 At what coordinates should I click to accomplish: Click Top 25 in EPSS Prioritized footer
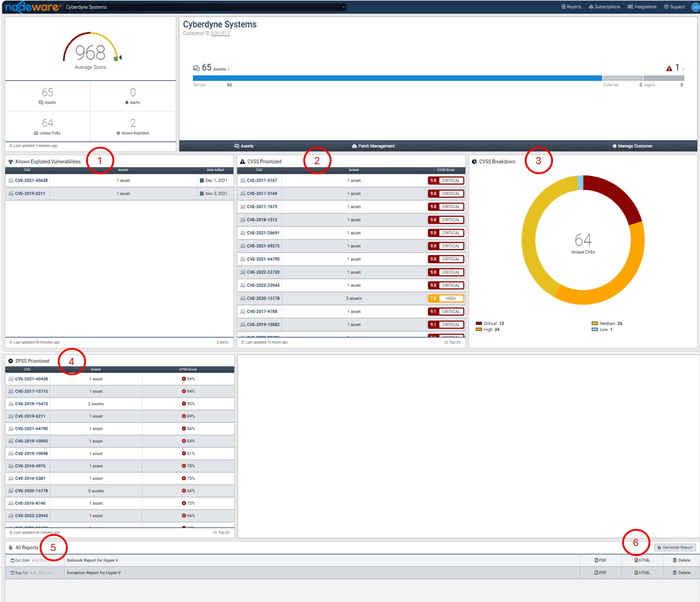pos(221,532)
